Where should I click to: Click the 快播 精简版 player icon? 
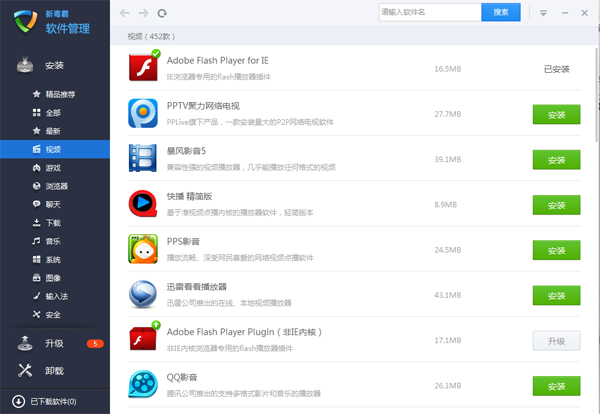pyautogui.click(x=143, y=203)
